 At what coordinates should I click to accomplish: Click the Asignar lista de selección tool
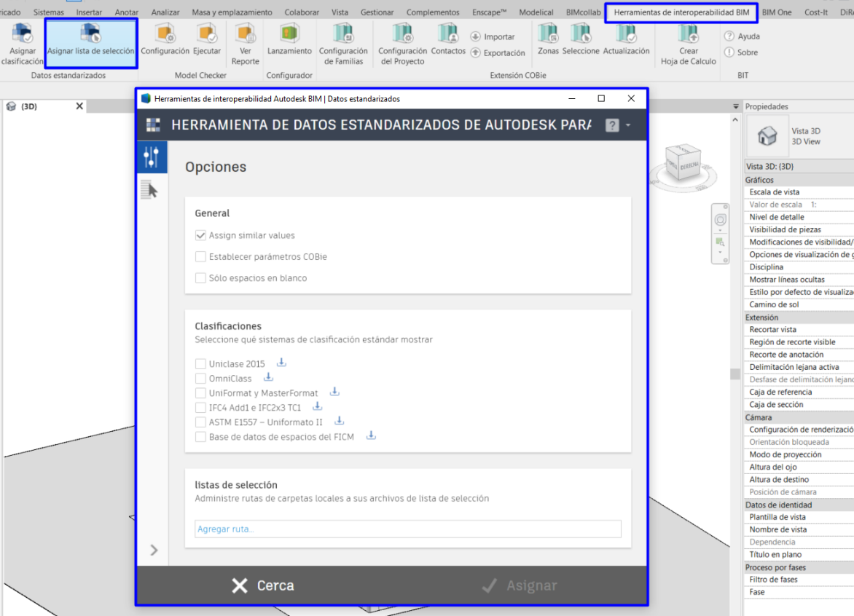tap(90, 43)
